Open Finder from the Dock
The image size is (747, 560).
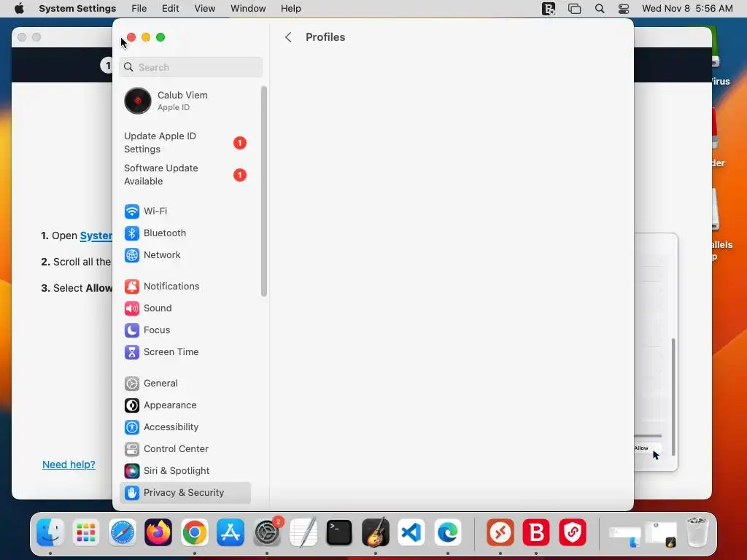pos(50,532)
